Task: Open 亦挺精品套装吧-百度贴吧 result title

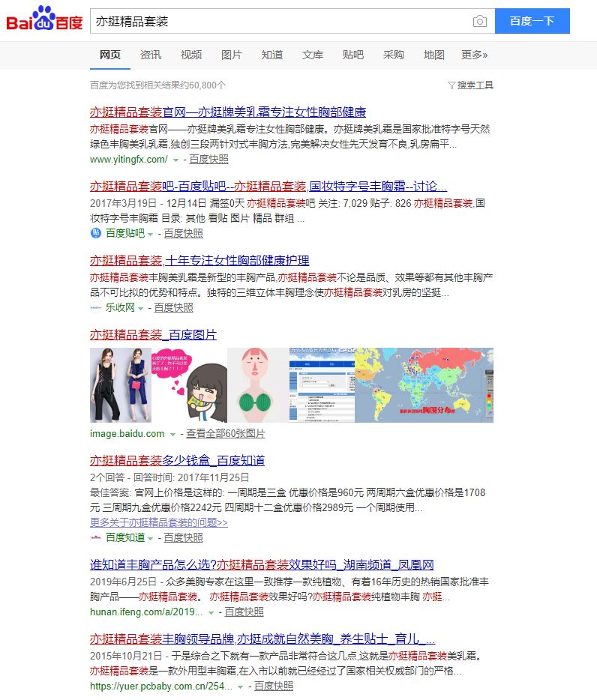Action: 268,186
